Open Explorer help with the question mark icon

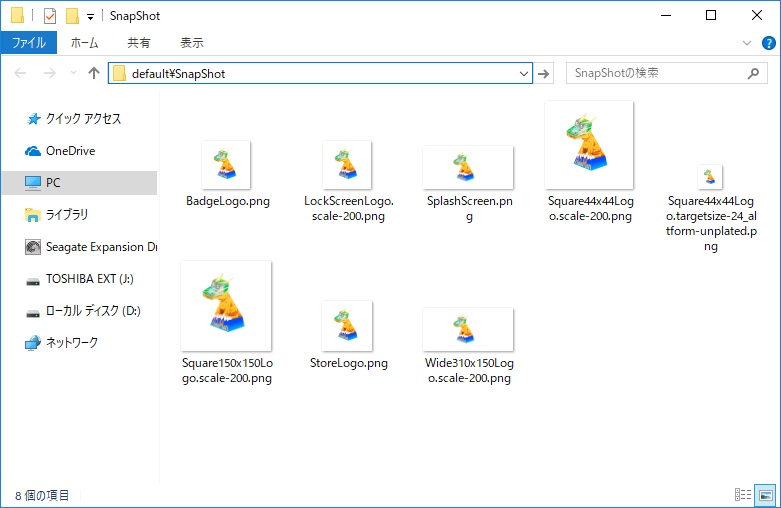[x=768, y=43]
